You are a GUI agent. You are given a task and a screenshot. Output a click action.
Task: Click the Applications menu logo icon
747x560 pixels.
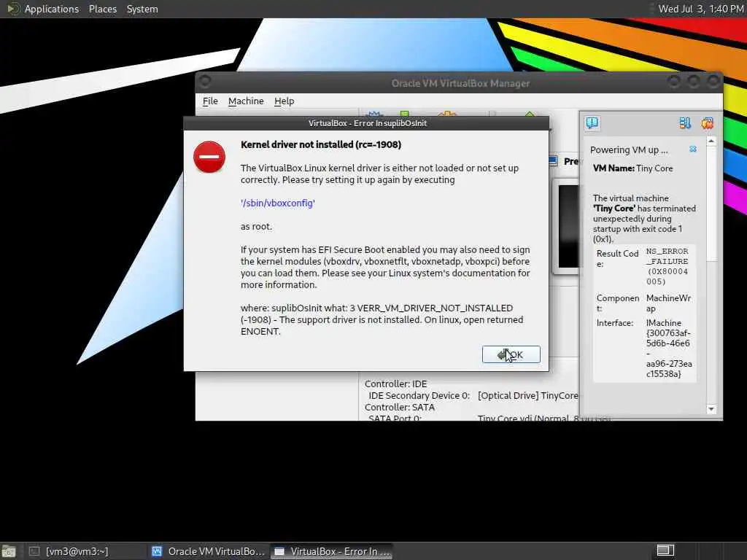point(13,9)
